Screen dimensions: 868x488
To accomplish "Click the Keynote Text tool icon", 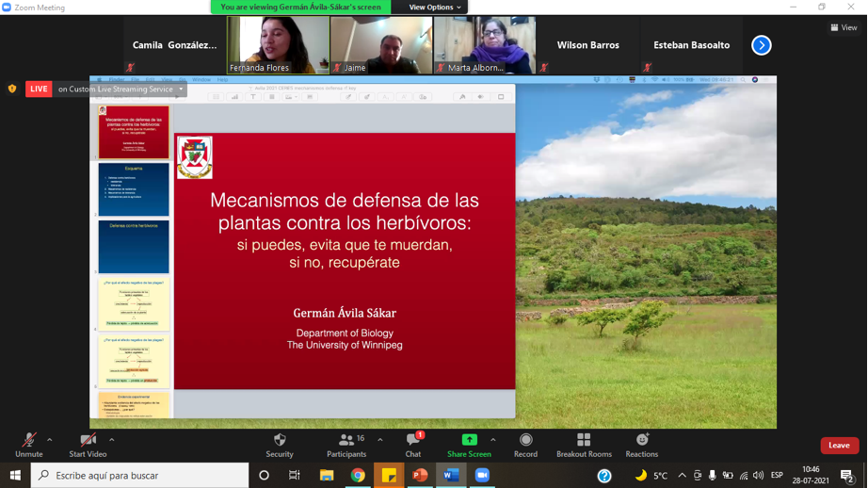I will [253, 96].
